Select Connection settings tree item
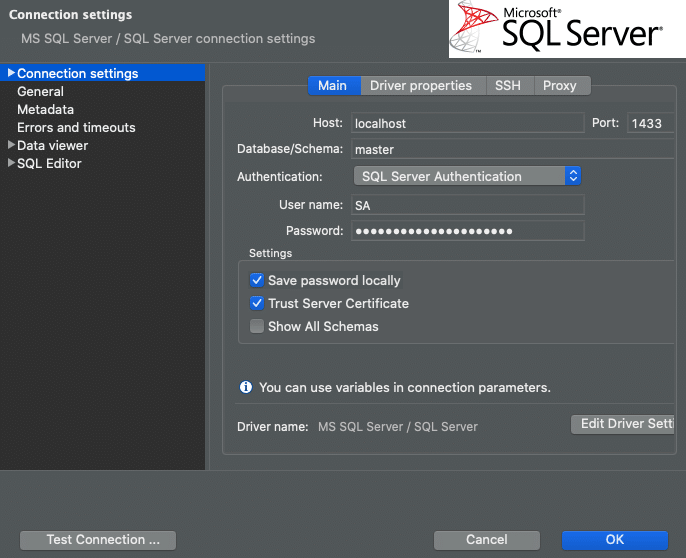 [x=102, y=73]
